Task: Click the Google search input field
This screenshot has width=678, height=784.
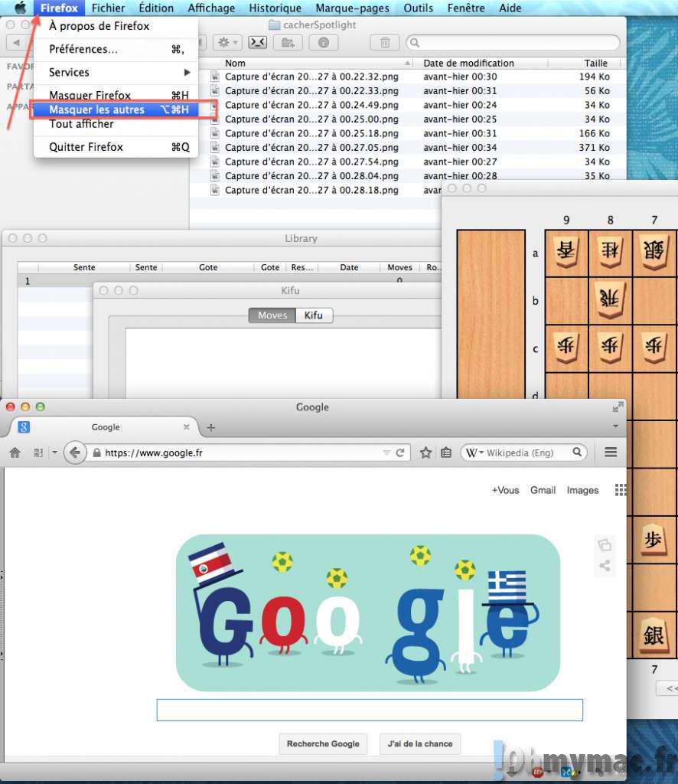Action: [x=370, y=710]
